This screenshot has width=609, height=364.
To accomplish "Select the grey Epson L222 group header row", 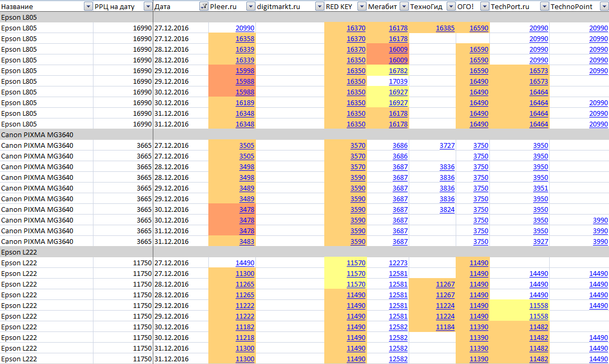I will coord(304,252).
